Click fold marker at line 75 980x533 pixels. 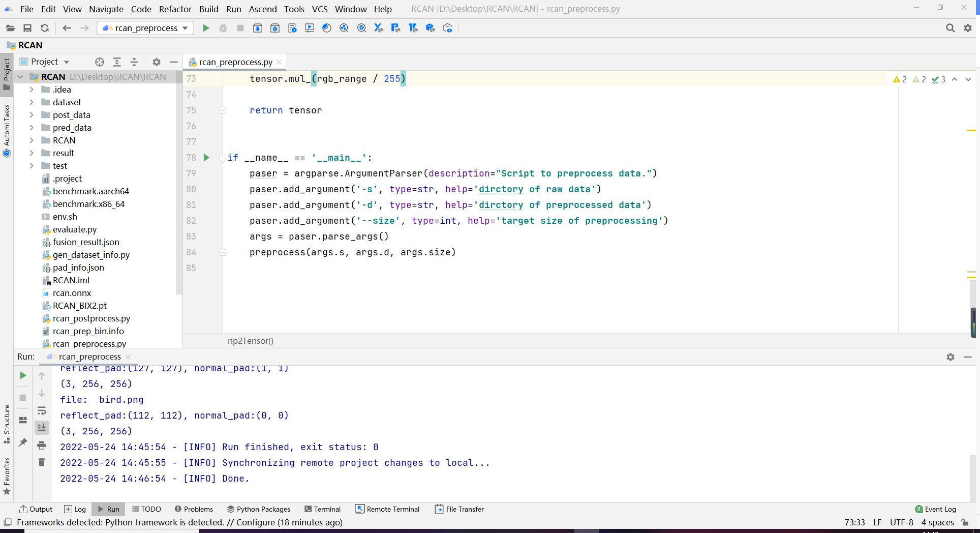click(x=223, y=110)
